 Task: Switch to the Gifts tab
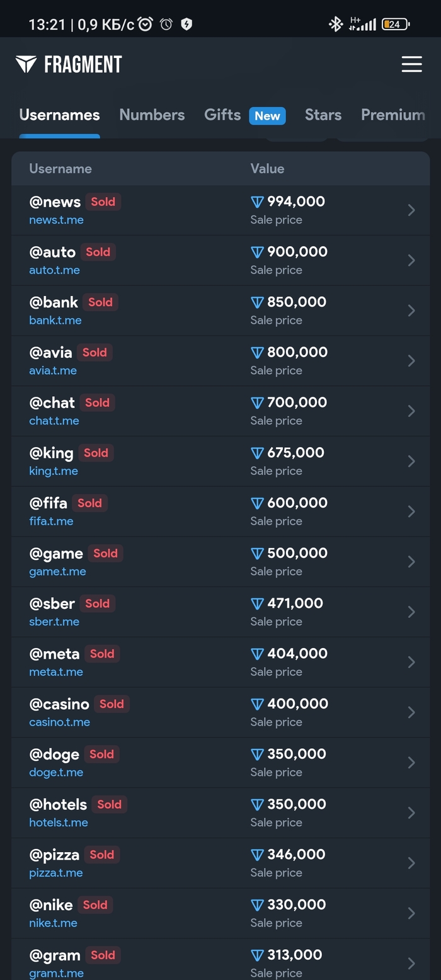[x=222, y=115]
